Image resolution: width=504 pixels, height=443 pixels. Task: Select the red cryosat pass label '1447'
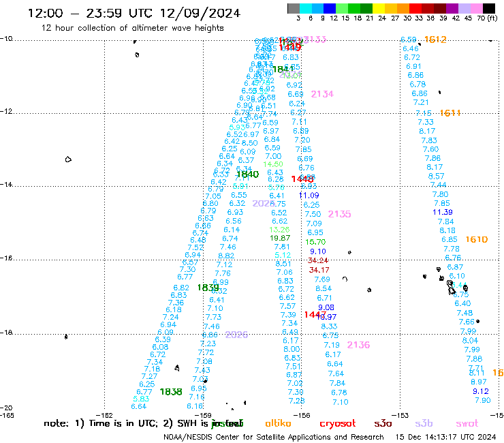tap(315, 314)
